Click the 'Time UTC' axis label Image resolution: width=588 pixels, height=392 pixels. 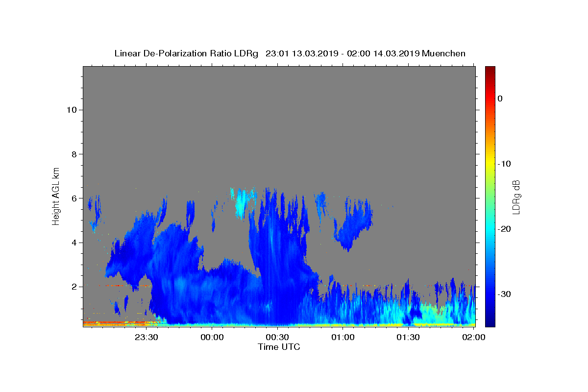(x=279, y=347)
